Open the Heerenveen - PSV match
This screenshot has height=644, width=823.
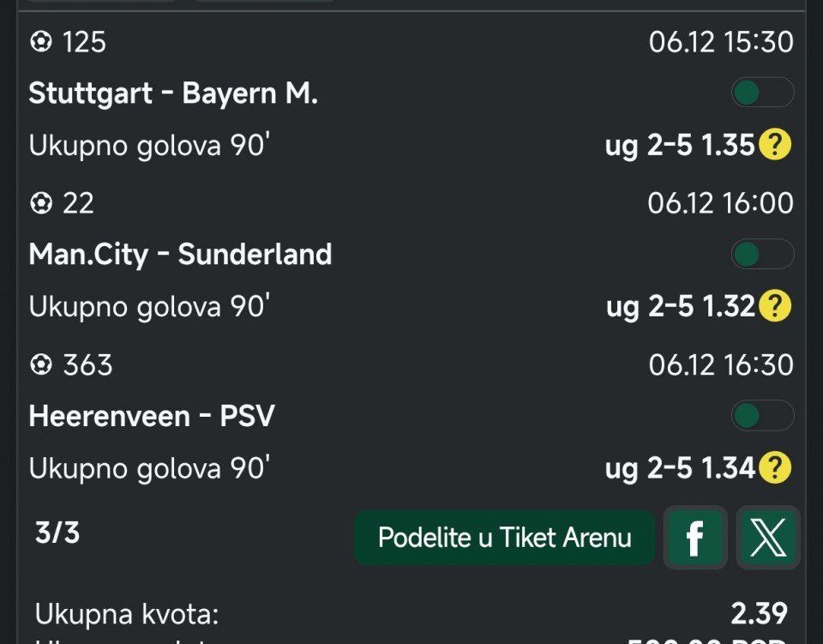pos(152,417)
